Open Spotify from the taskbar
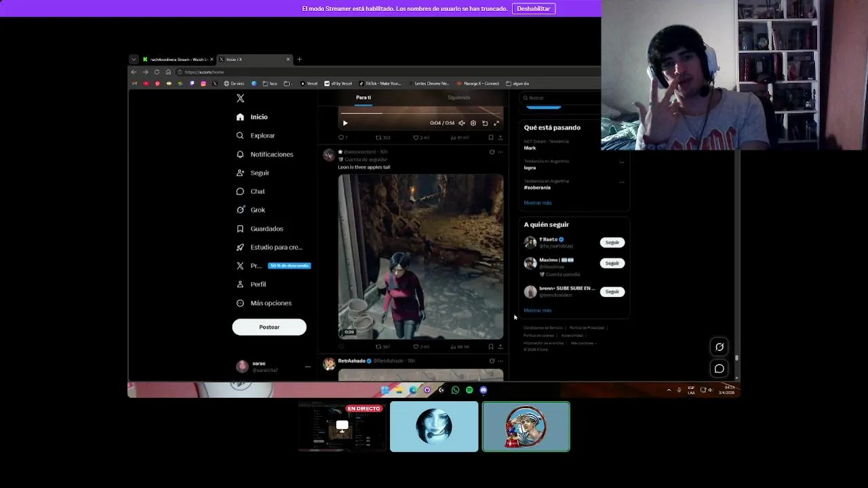Viewport: 868px width, 488px height. (469, 390)
